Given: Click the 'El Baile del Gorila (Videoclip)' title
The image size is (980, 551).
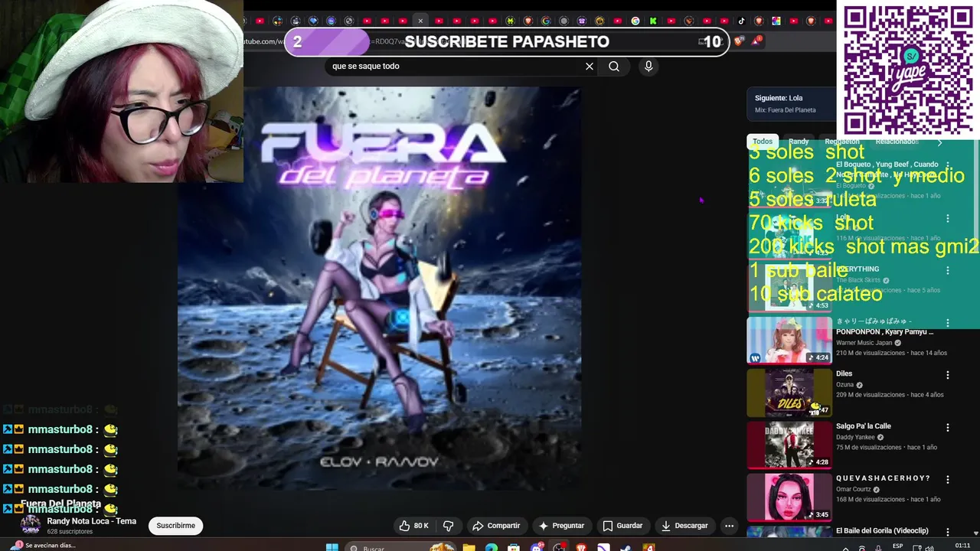Looking at the screenshot, I should coord(882,531).
